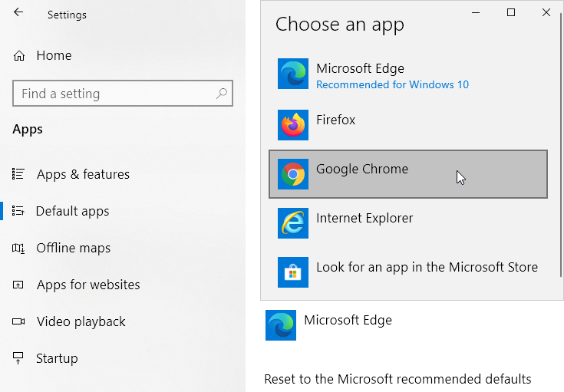
Task: Choose Firefox as default browser
Action: pyautogui.click(x=408, y=125)
